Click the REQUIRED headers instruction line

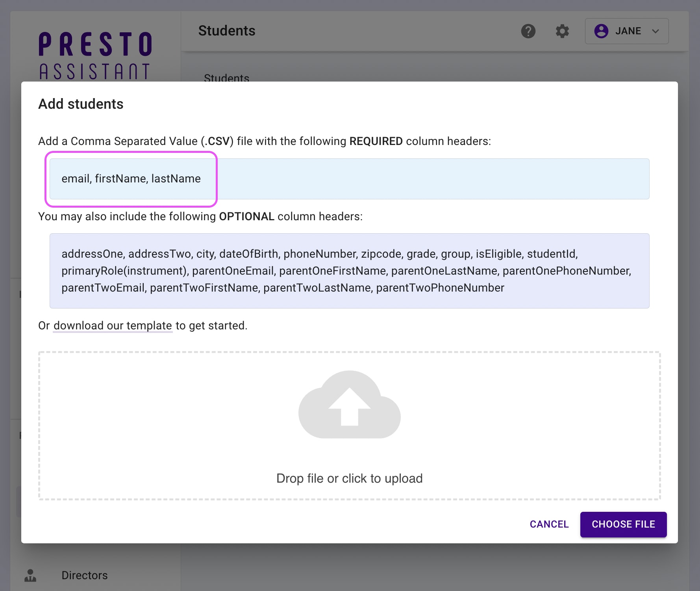pos(265,141)
